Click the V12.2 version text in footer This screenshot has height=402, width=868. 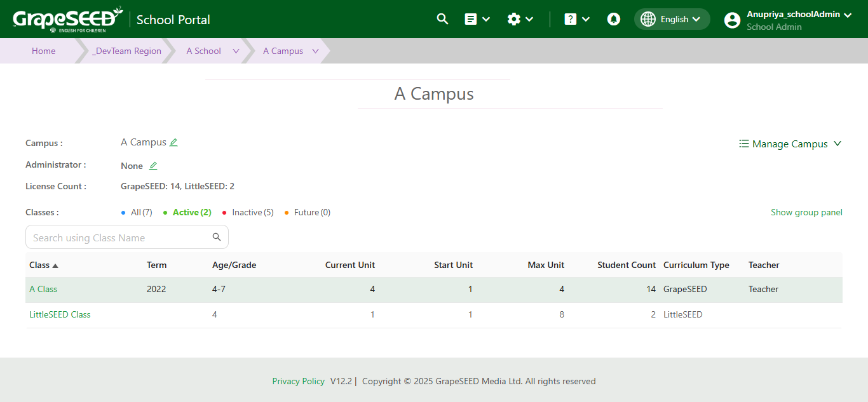pyautogui.click(x=341, y=381)
